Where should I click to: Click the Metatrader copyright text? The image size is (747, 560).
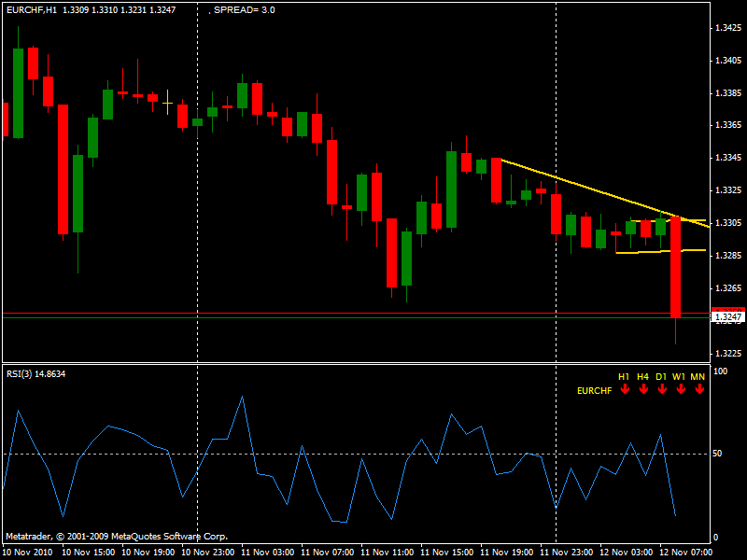pos(116,537)
